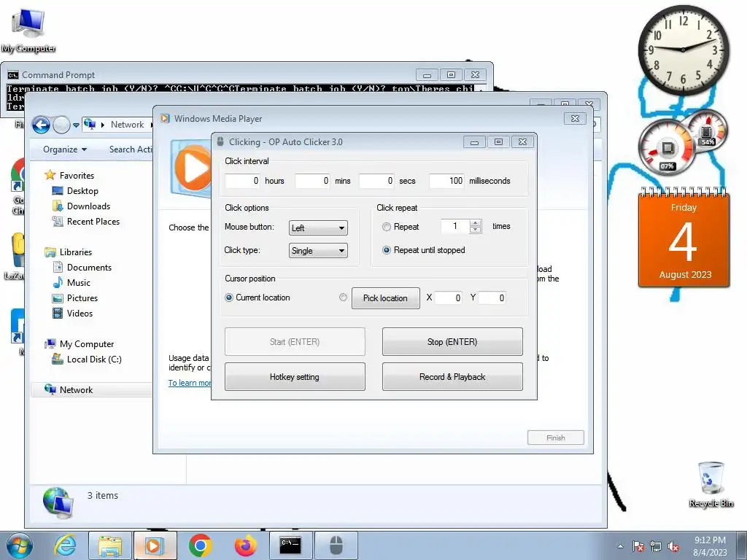Open Hotkey setting
This screenshot has width=747, height=560.
pos(295,377)
